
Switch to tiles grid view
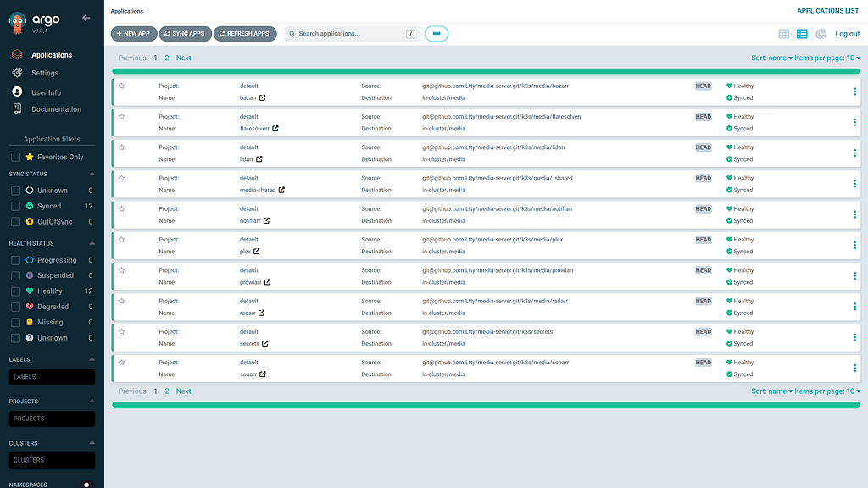[x=784, y=34]
